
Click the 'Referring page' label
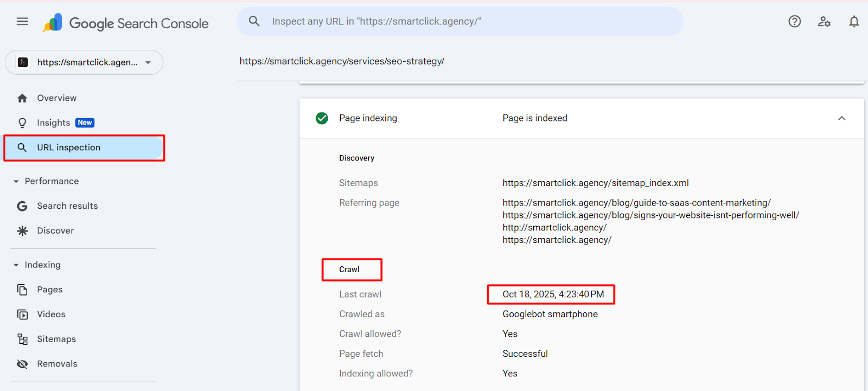coord(369,203)
